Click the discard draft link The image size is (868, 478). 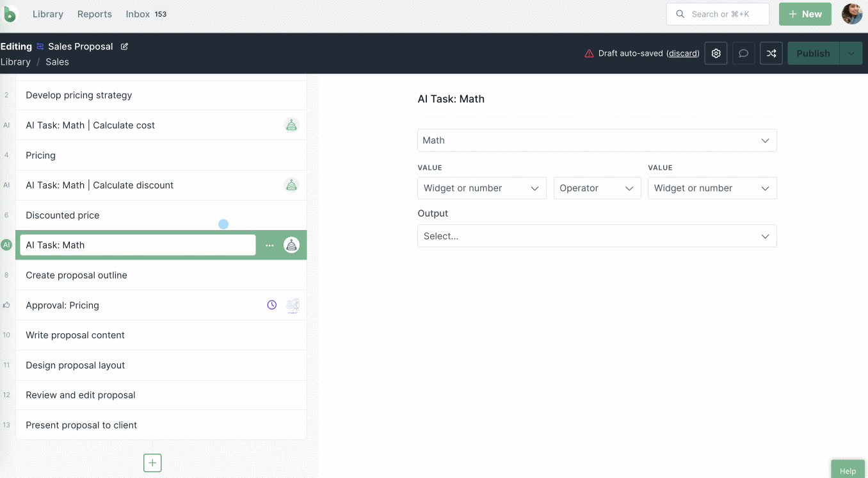[x=682, y=54]
